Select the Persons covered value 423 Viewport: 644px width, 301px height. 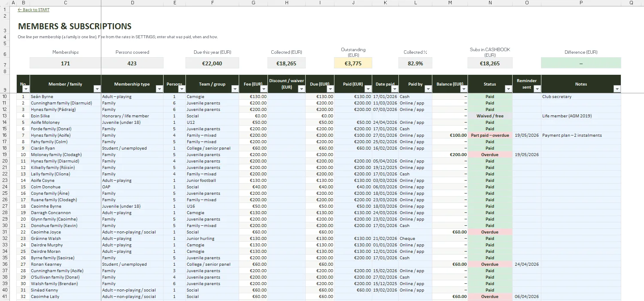coord(132,63)
